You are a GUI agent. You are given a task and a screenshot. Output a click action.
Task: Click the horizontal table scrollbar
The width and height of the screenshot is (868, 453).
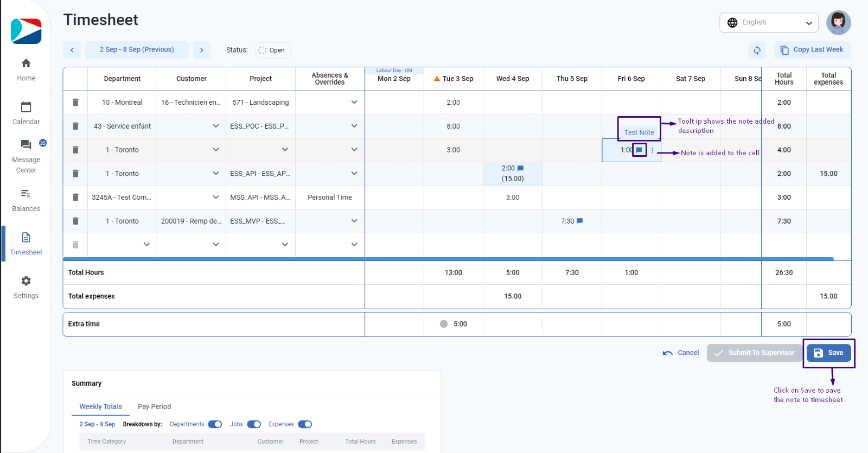click(448, 259)
